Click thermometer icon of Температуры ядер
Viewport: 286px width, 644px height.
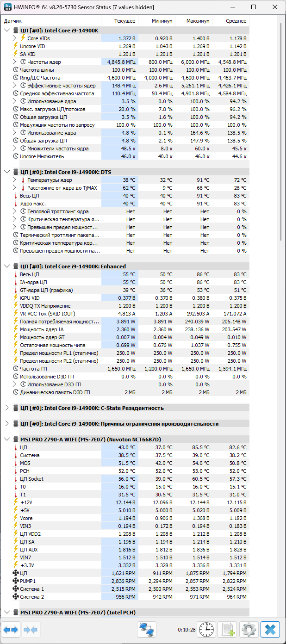[x=23, y=180]
